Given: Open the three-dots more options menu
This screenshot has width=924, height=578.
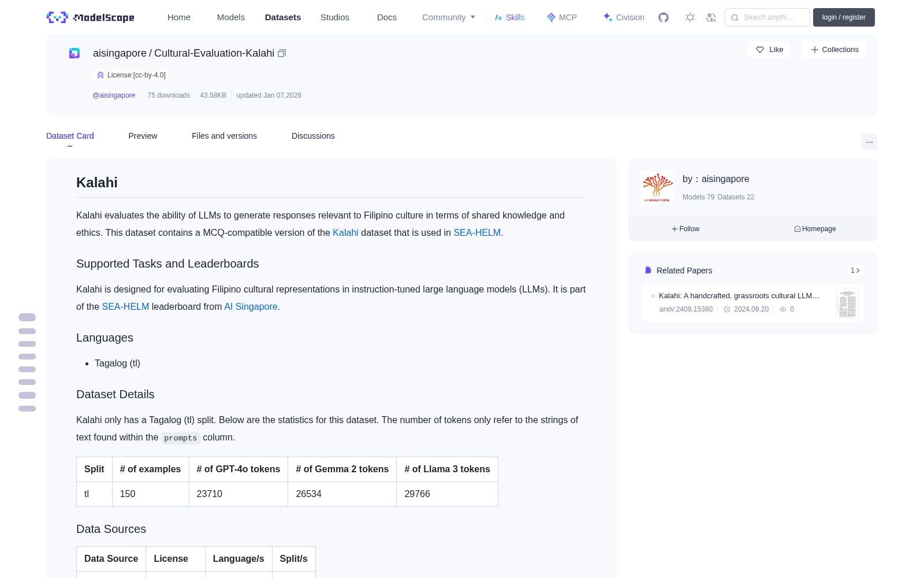Looking at the screenshot, I should click(x=870, y=142).
